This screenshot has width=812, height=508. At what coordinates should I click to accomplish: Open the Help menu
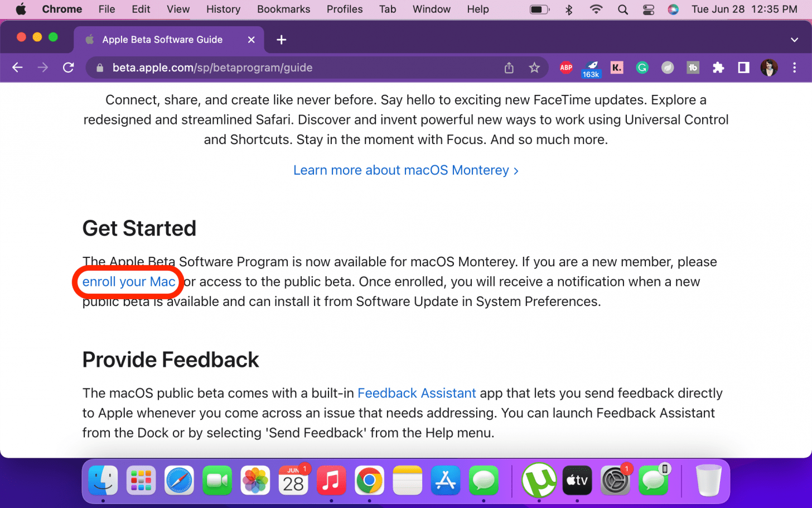tap(478, 9)
